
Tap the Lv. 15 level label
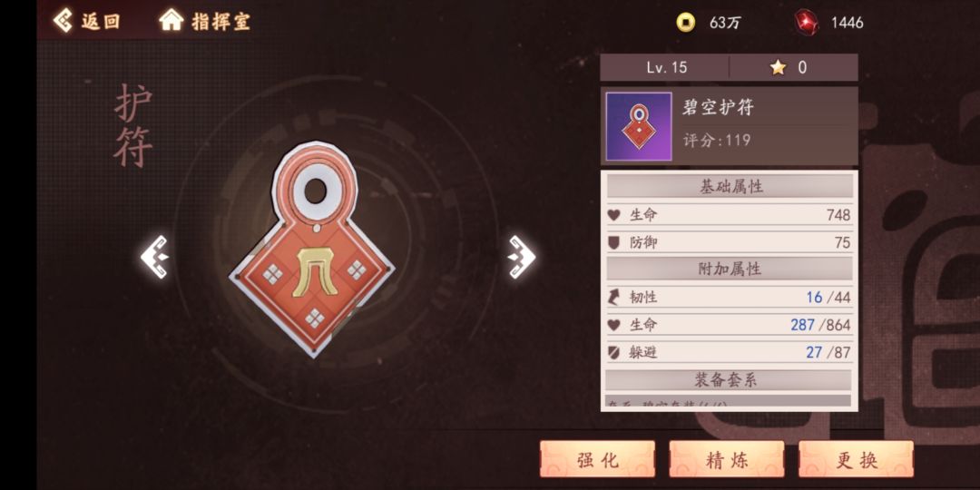pos(667,67)
